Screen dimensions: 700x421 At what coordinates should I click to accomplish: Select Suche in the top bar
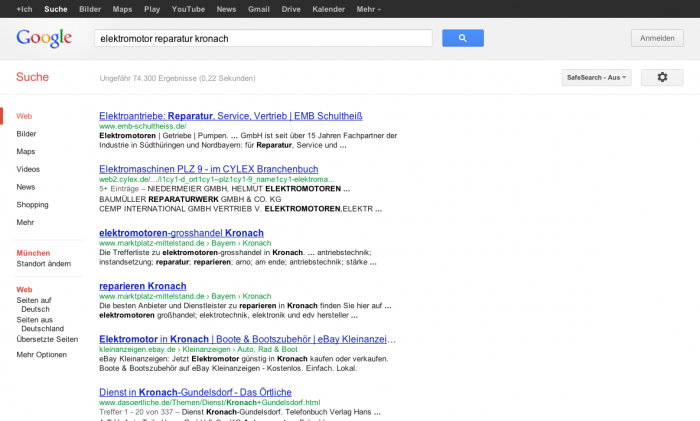[x=56, y=9]
